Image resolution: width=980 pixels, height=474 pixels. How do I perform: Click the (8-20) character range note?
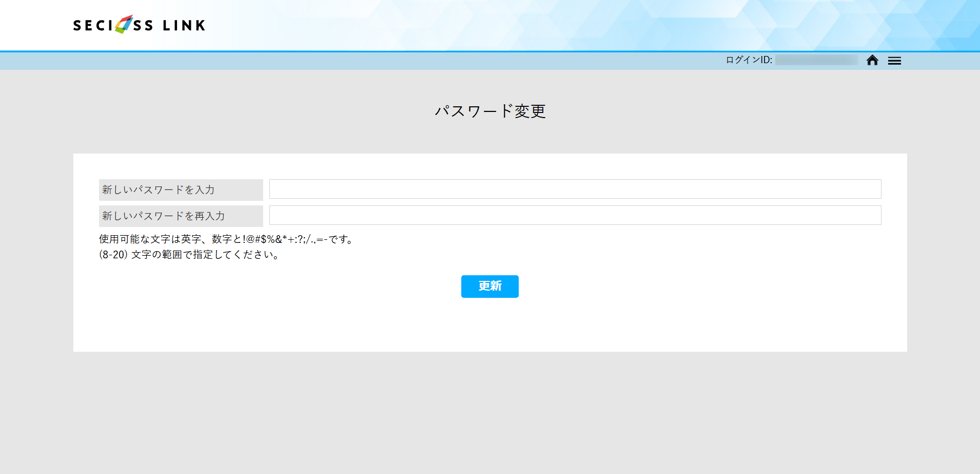189,255
